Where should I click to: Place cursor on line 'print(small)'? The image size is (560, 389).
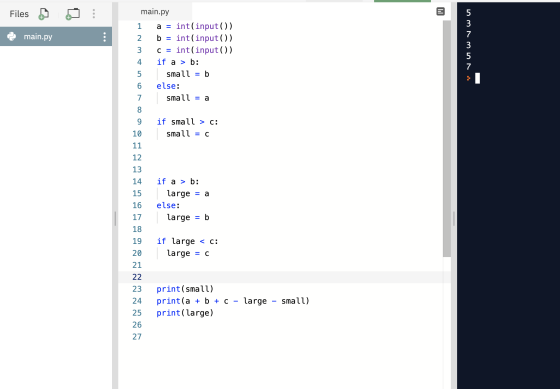point(185,289)
